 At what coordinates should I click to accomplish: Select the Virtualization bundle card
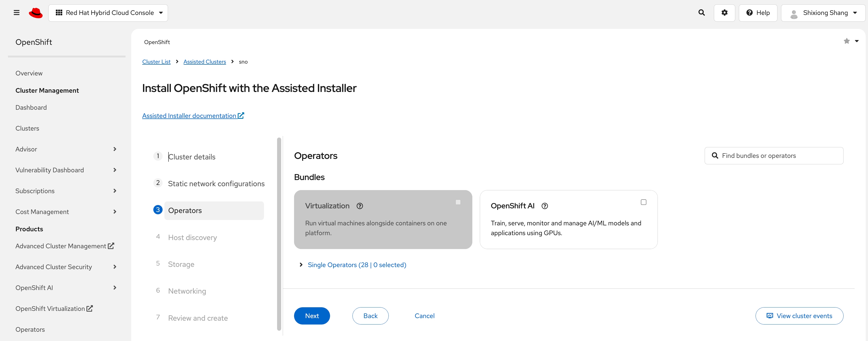(x=383, y=220)
